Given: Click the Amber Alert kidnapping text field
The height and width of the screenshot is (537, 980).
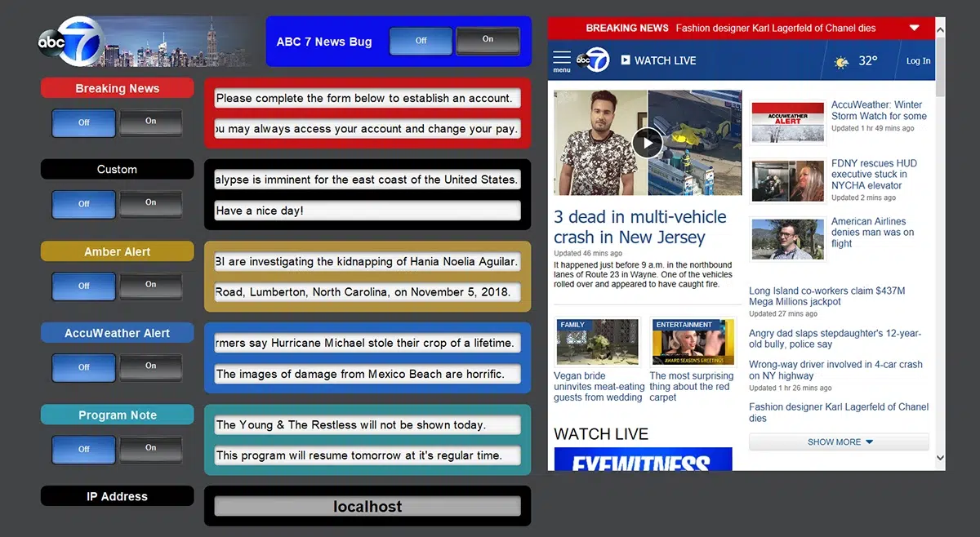Looking at the screenshot, I should (x=367, y=261).
